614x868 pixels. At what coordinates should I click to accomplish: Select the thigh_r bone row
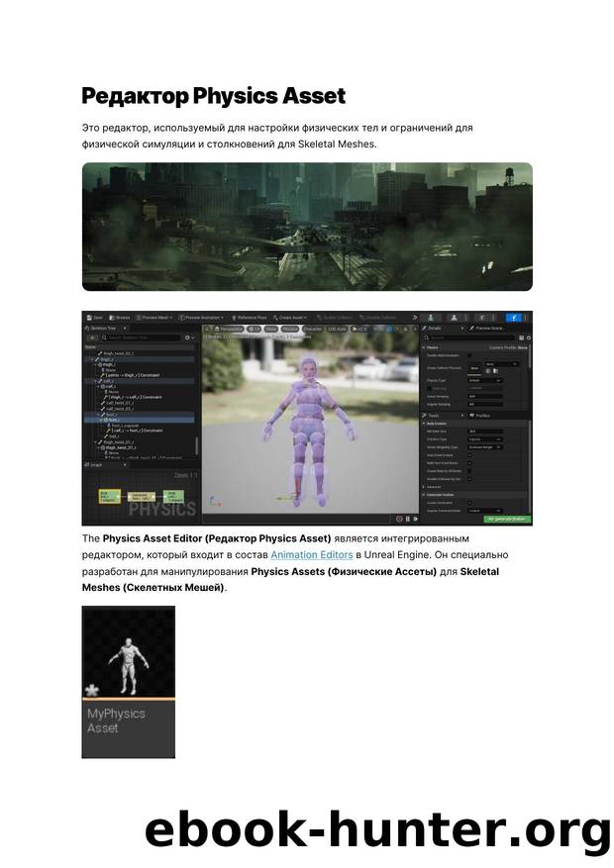pyautogui.click(x=140, y=359)
